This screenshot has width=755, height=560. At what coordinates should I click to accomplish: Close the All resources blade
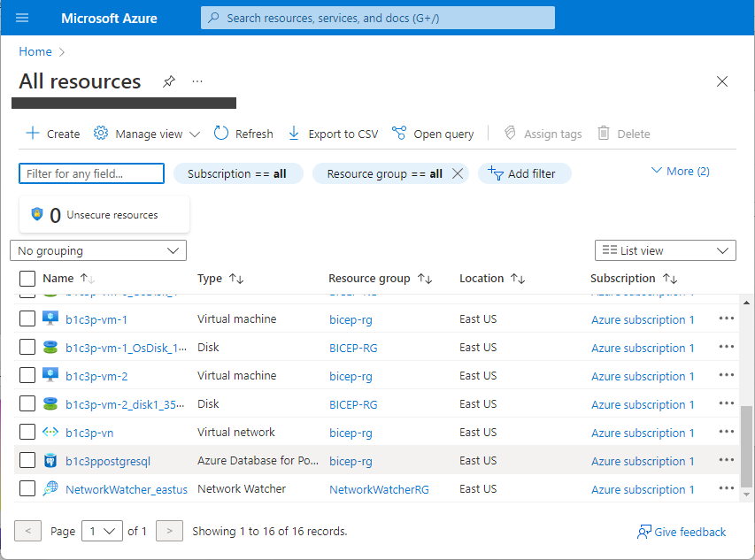pyautogui.click(x=721, y=81)
